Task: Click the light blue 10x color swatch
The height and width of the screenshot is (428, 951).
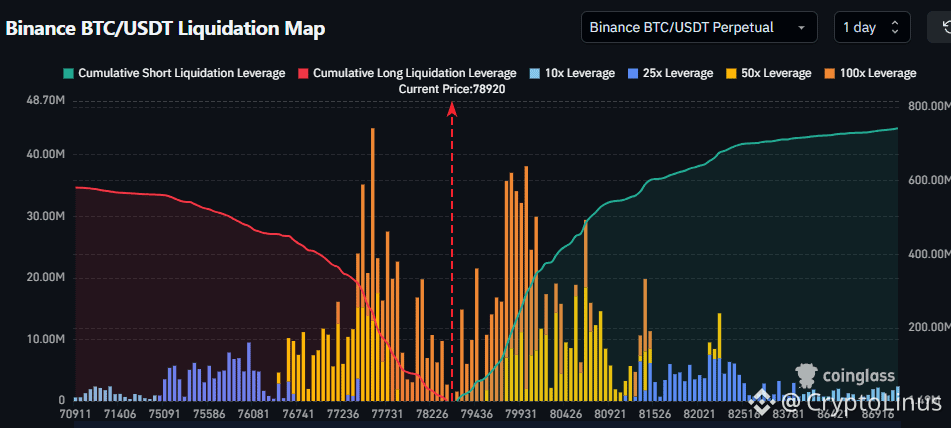Action: point(534,74)
